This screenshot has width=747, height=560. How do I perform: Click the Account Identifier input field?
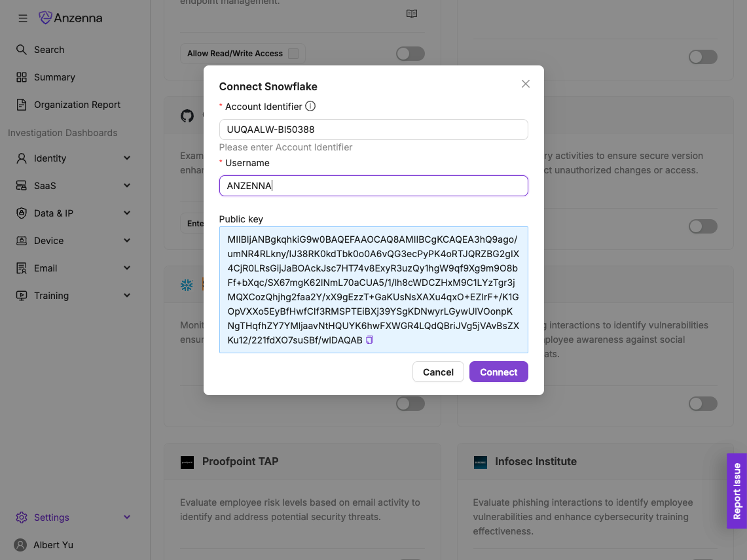tap(373, 130)
